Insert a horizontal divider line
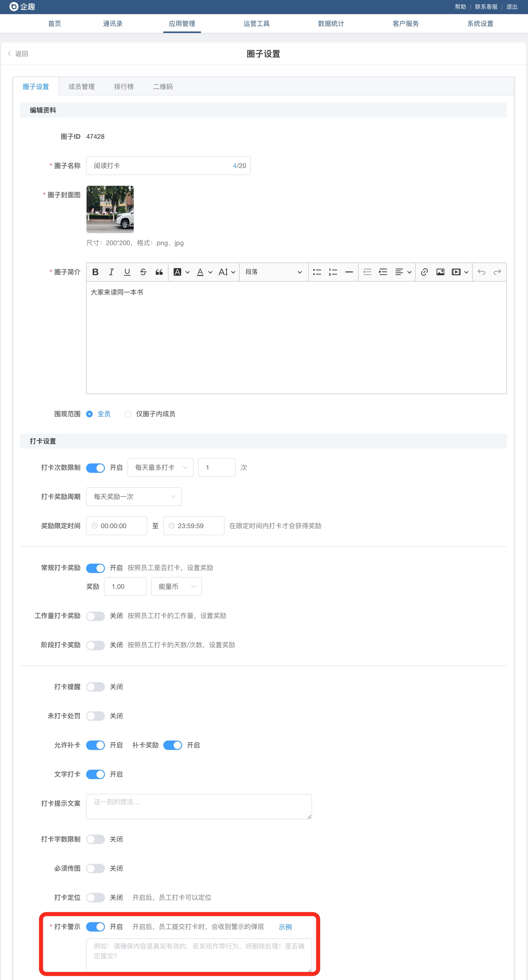528x980 pixels. point(349,272)
